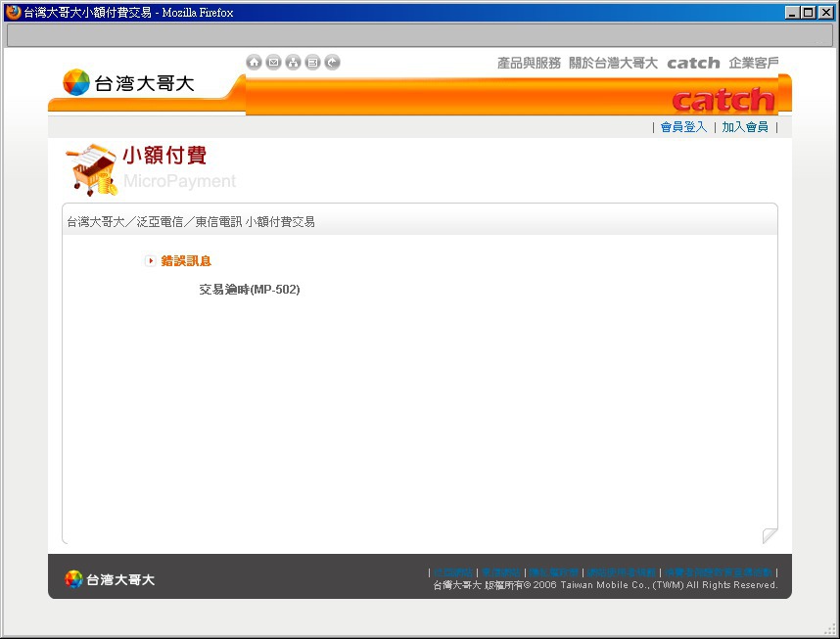The height and width of the screenshot is (639, 840).
Task: Maximize the Firefox window
Action: click(x=809, y=13)
